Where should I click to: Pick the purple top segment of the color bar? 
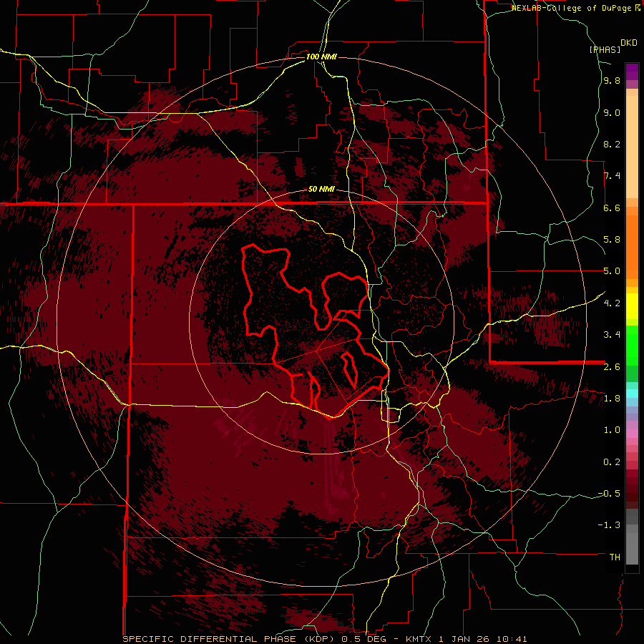[x=632, y=72]
